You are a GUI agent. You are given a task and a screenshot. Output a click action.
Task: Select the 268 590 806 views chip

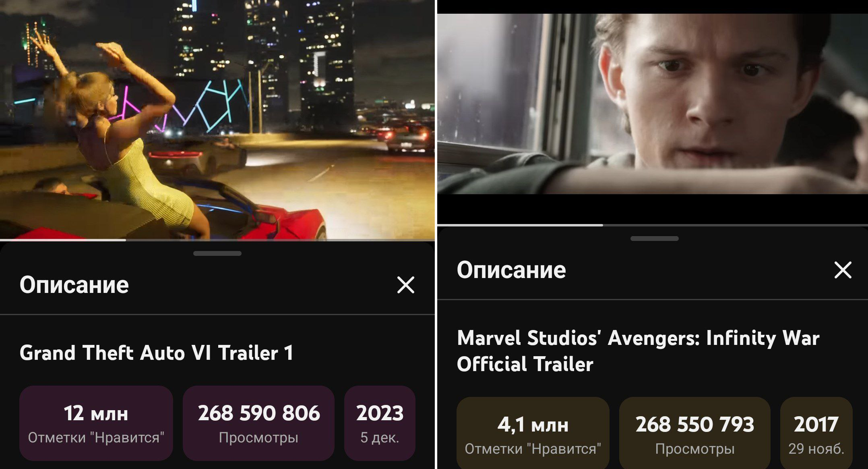coord(258,423)
